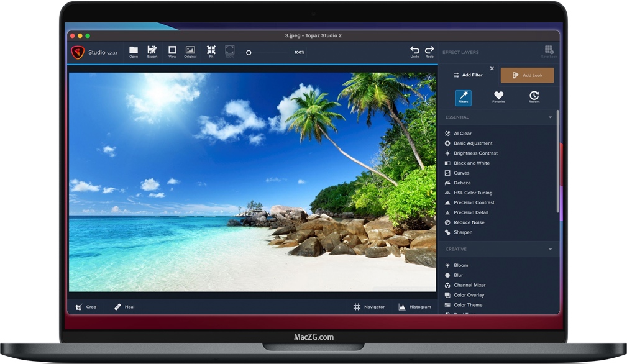Click the zoom slider handle

[249, 53]
